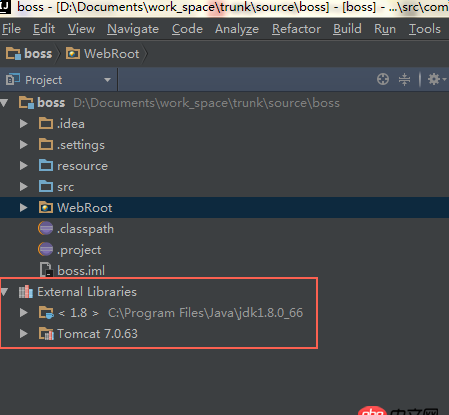Open the View menu
The height and width of the screenshot is (415, 449).
(81, 29)
